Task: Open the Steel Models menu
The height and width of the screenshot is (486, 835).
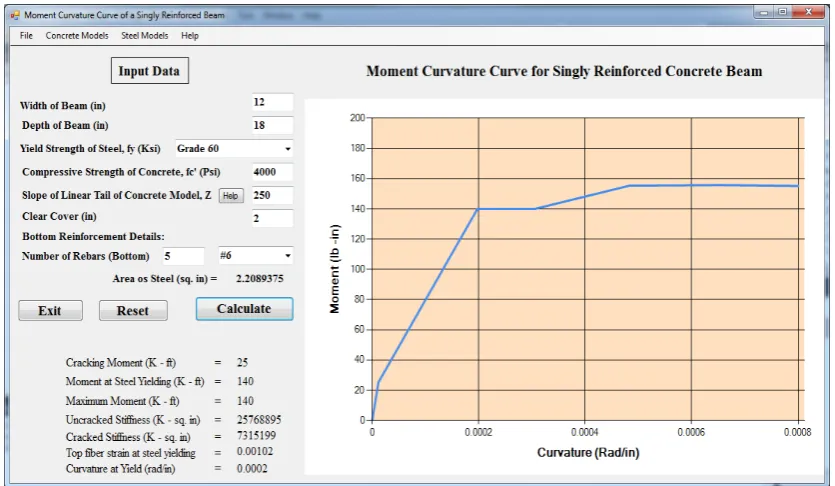Action: point(144,36)
